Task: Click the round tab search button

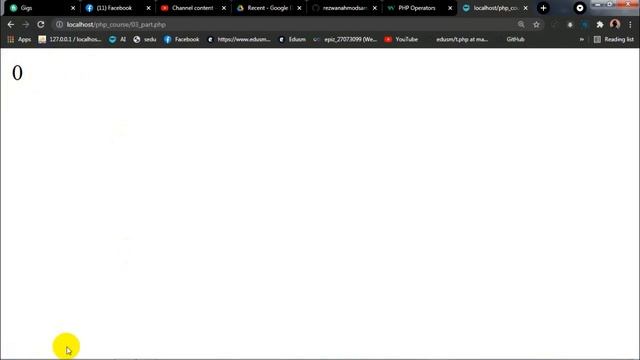Action: (580, 8)
